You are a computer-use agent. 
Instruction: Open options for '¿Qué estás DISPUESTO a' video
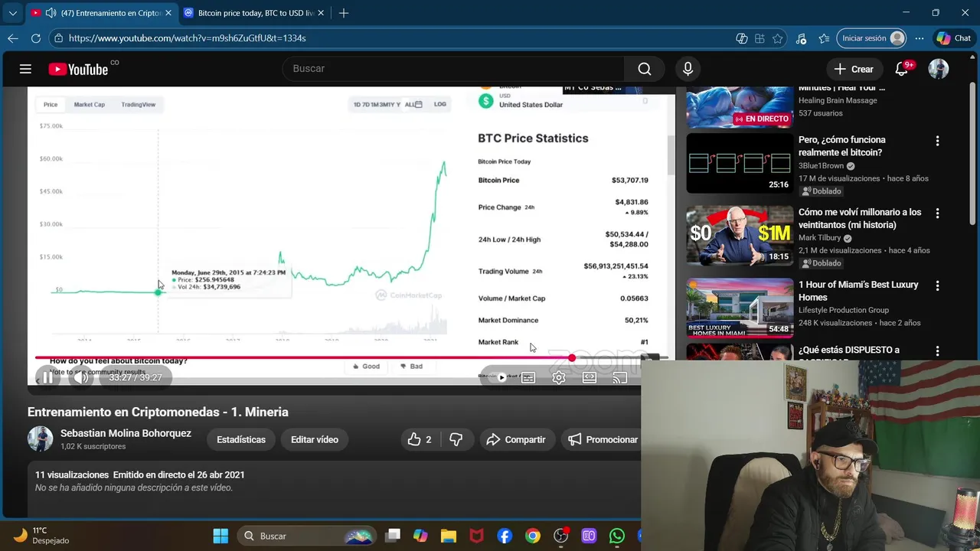pyautogui.click(x=937, y=351)
